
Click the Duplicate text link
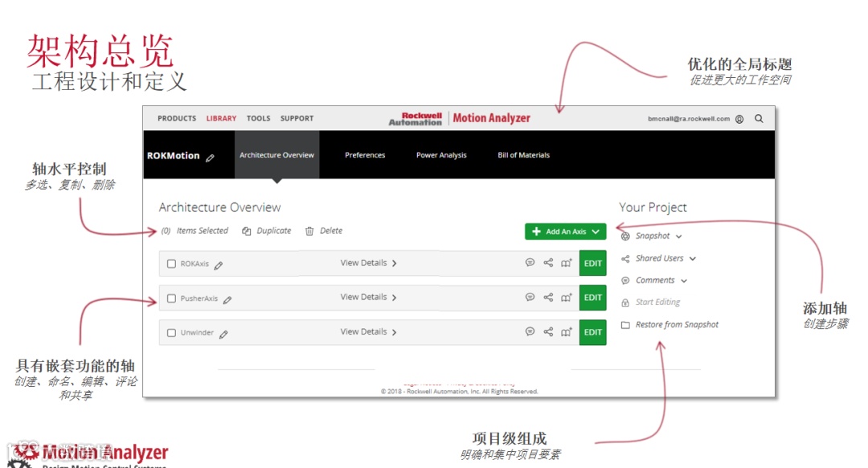274,231
